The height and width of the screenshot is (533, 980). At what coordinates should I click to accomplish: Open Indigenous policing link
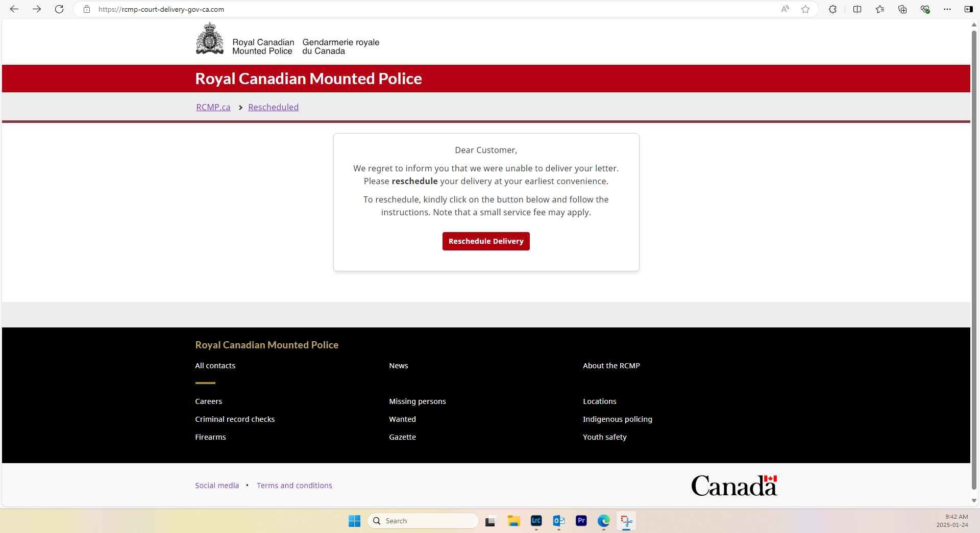pos(618,419)
